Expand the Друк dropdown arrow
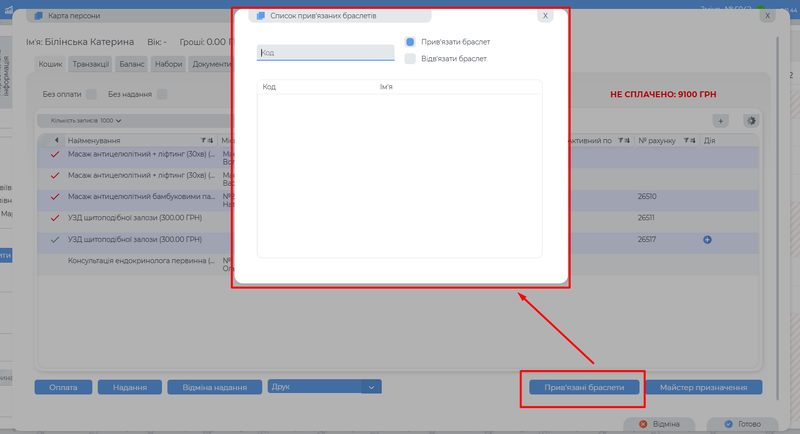This screenshot has width=800, height=434. point(371,387)
